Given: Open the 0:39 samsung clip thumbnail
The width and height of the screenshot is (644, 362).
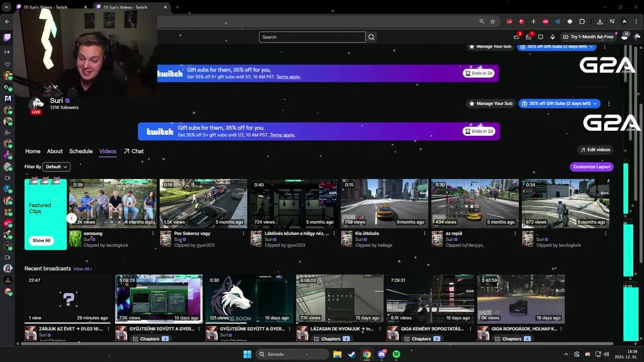Looking at the screenshot, I should pyautogui.click(x=113, y=203).
